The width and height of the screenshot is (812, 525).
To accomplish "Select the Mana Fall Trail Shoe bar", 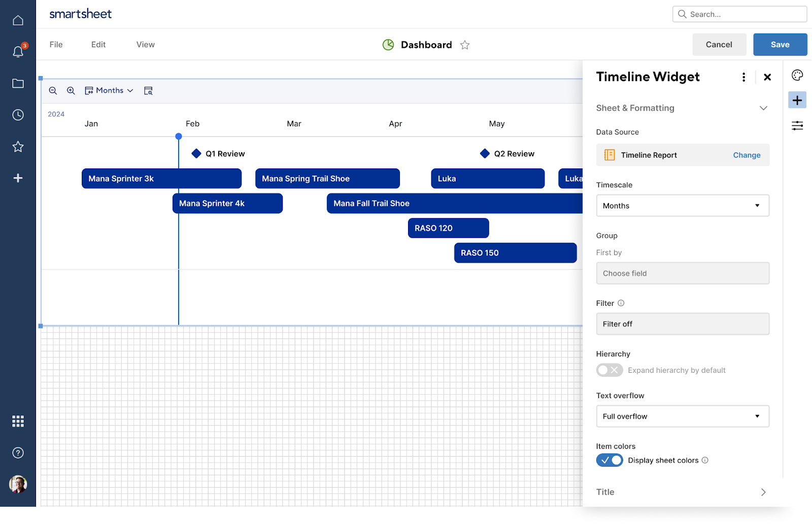I will [x=455, y=203].
